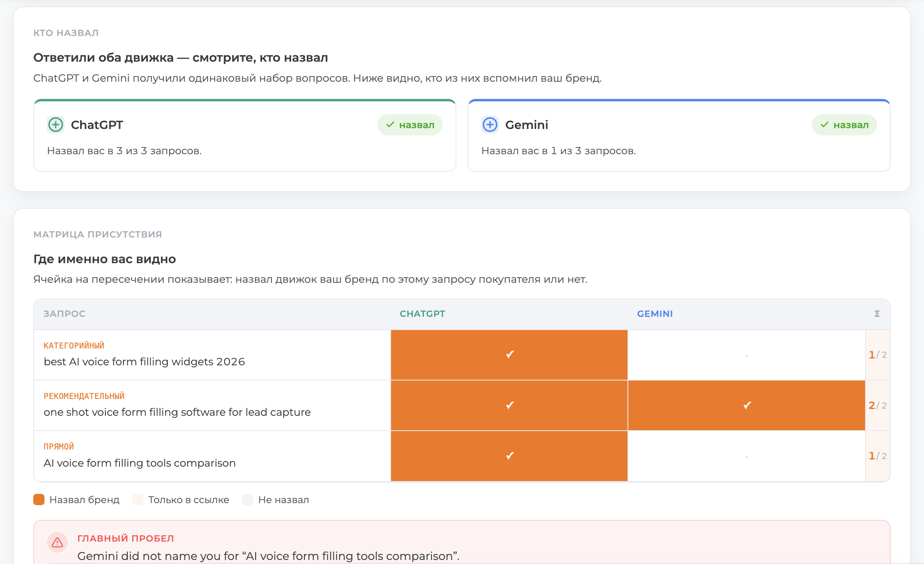Viewport: 924px width, 564px height.
Task: Select the GEMINI column header
Action: click(x=655, y=314)
